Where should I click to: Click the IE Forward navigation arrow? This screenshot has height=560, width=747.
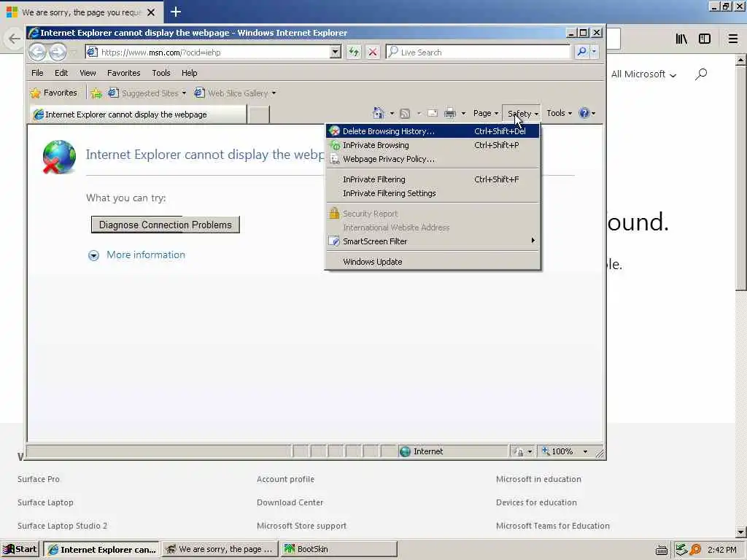pos(58,52)
